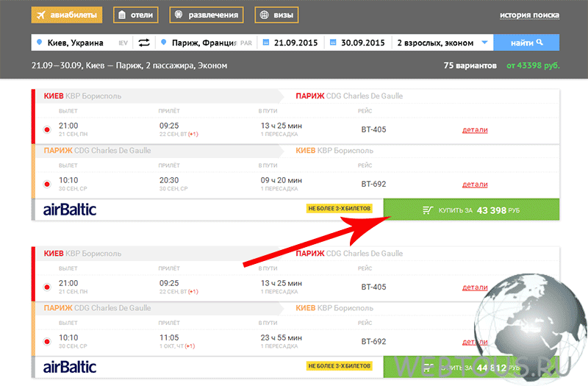Click the swap cities arrows icon
The height and width of the screenshot is (386, 588).
[x=144, y=43]
